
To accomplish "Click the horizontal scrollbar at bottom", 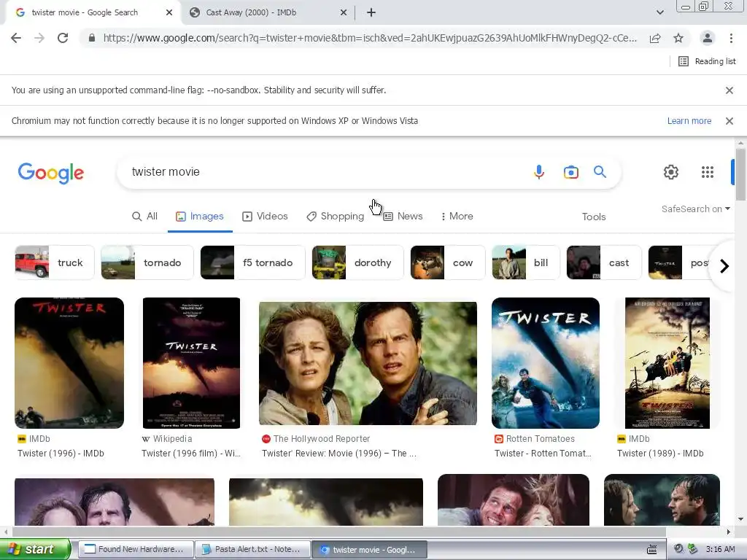I will tap(339, 532).
